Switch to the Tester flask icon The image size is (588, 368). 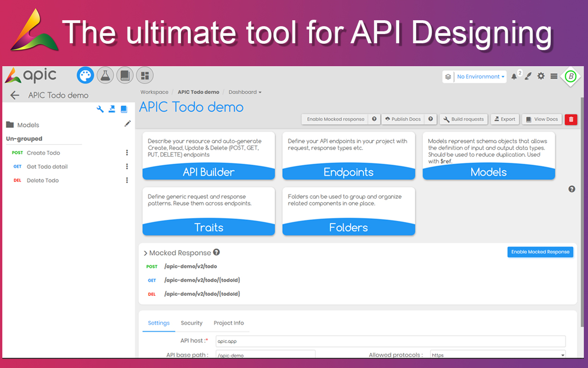105,75
